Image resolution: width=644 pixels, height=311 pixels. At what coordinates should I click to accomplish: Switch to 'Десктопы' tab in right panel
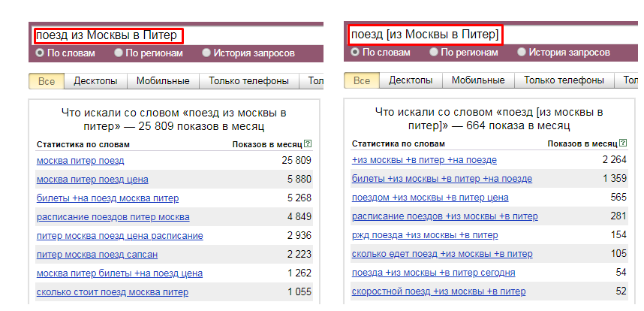click(411, 80)
